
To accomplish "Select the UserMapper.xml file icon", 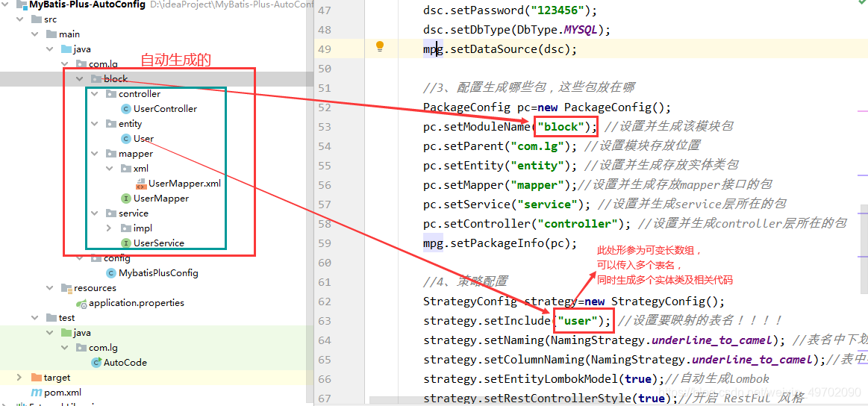I will tap(140, 184).
